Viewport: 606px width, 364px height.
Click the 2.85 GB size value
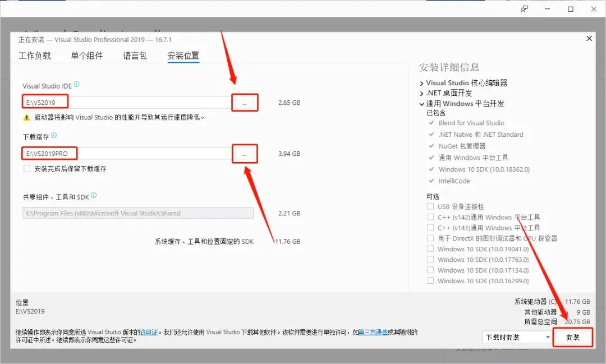[289, 103]
